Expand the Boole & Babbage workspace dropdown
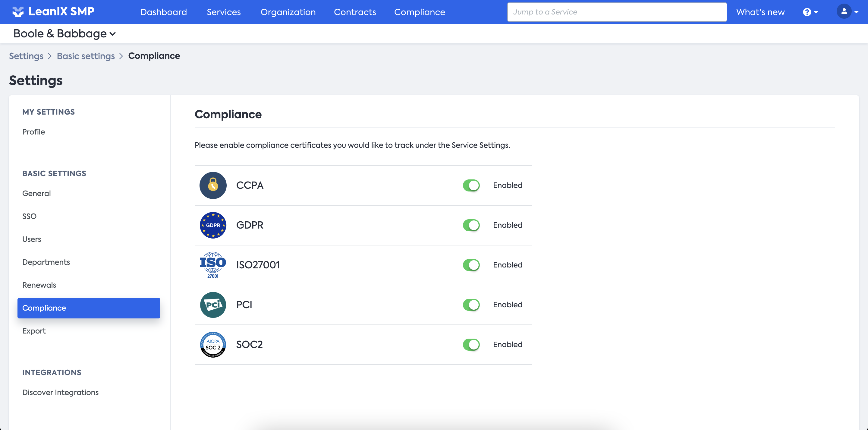 click(x=64, y=34)
